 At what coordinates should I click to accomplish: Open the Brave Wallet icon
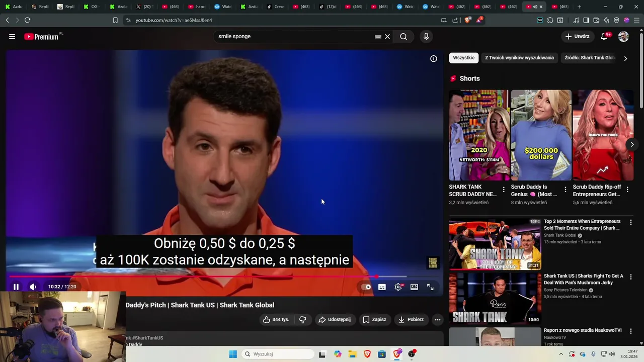(596, 20)
